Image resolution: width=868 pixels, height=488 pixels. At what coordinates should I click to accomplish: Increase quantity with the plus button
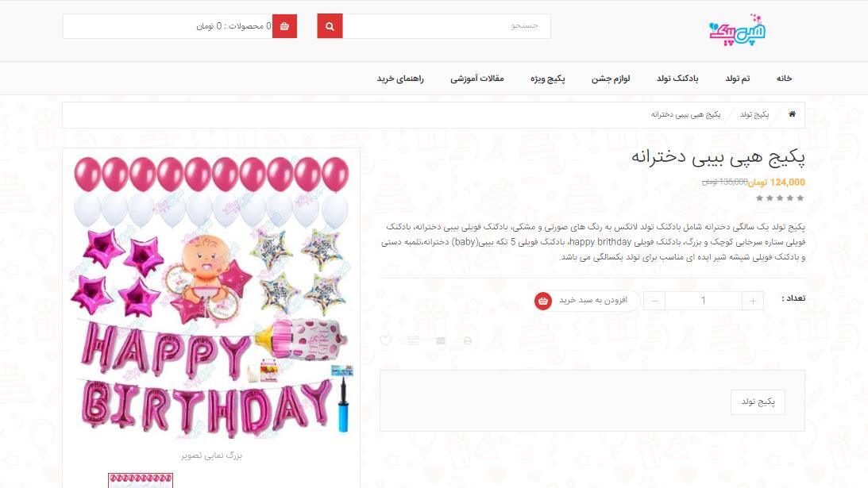[x=753, y=301]
